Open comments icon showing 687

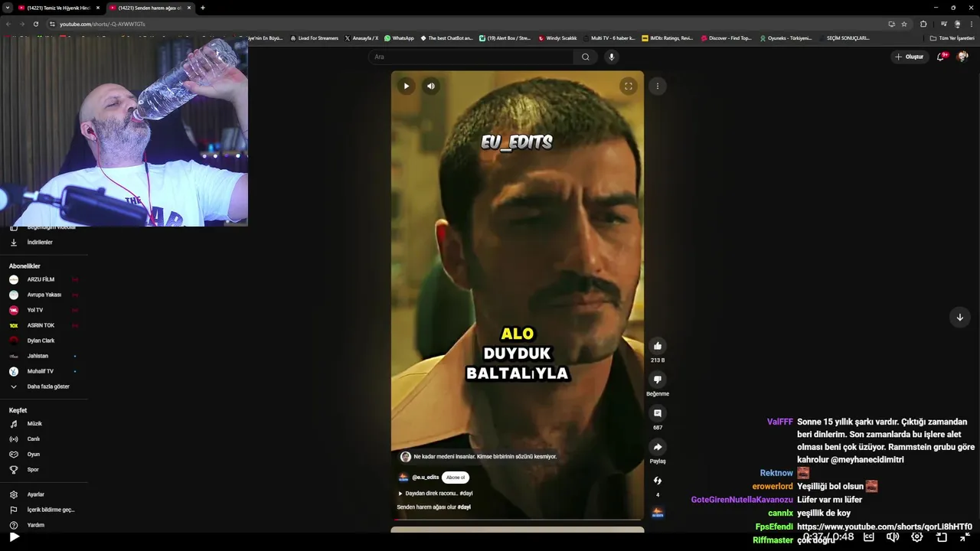(658, 413)
